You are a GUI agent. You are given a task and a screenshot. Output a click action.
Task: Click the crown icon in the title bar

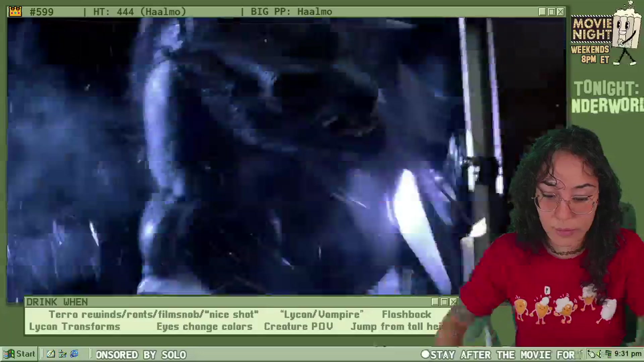(x=15, y=12)
